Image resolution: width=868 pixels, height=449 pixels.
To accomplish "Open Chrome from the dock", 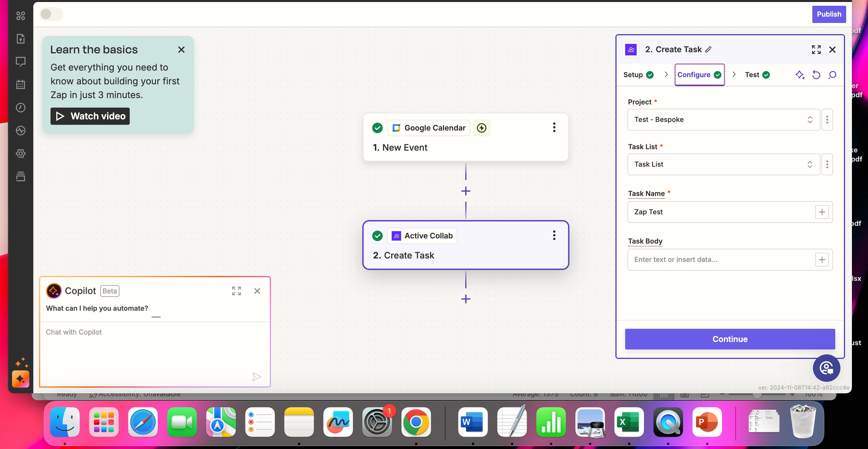I will tap(416, 422).
